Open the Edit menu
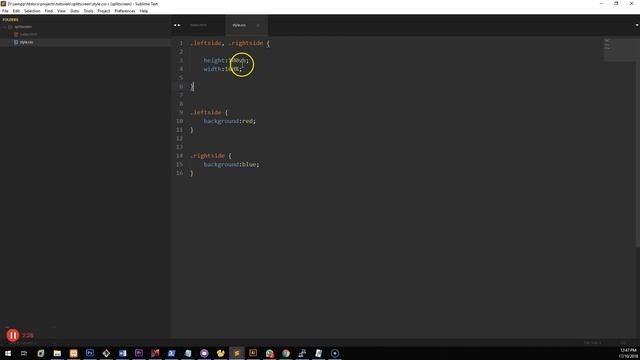This screenshot has height=360, width=640. coord(16,11)
